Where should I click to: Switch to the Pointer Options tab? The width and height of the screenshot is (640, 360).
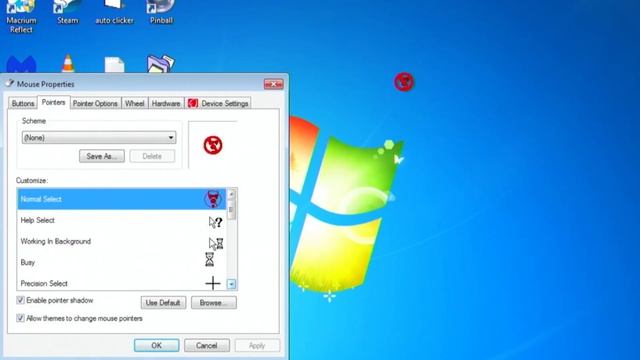[95, 104]
